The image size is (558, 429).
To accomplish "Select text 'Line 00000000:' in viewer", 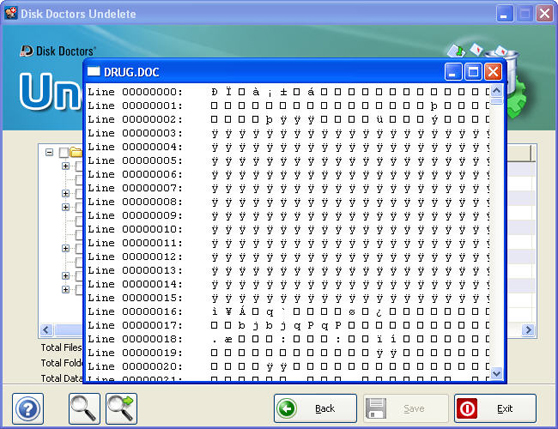I will [135, 92].
